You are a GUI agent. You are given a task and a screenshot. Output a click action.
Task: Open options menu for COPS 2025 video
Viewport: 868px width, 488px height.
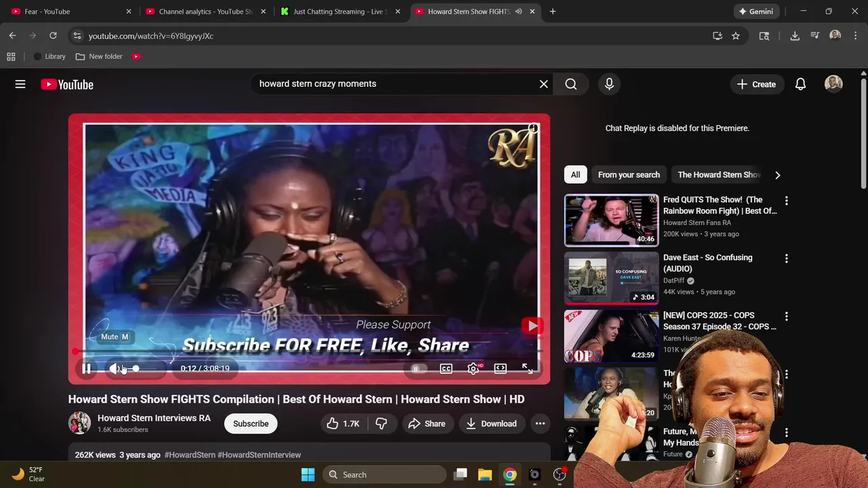coord(787,316)
